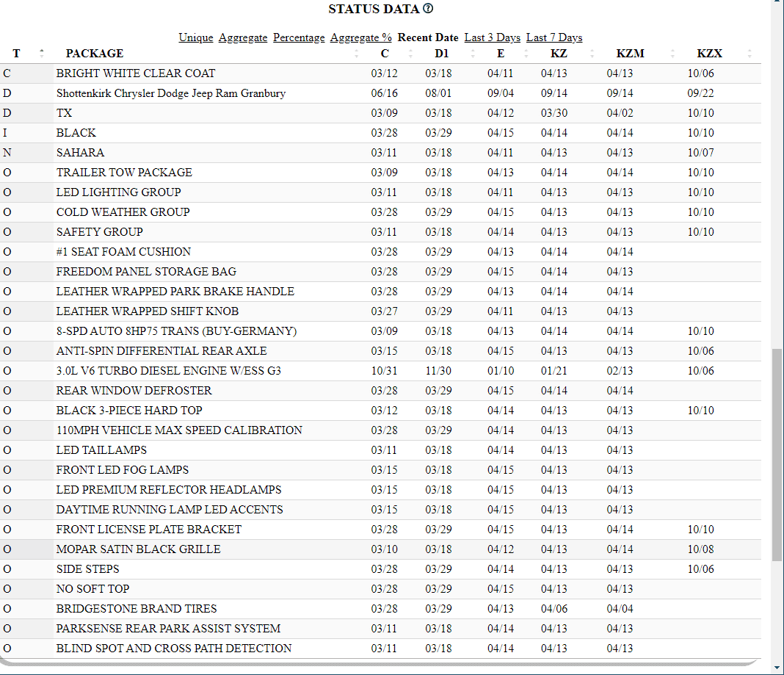Sort table by the T column arrows
The image size is (784, 675).
pos(42,53)
